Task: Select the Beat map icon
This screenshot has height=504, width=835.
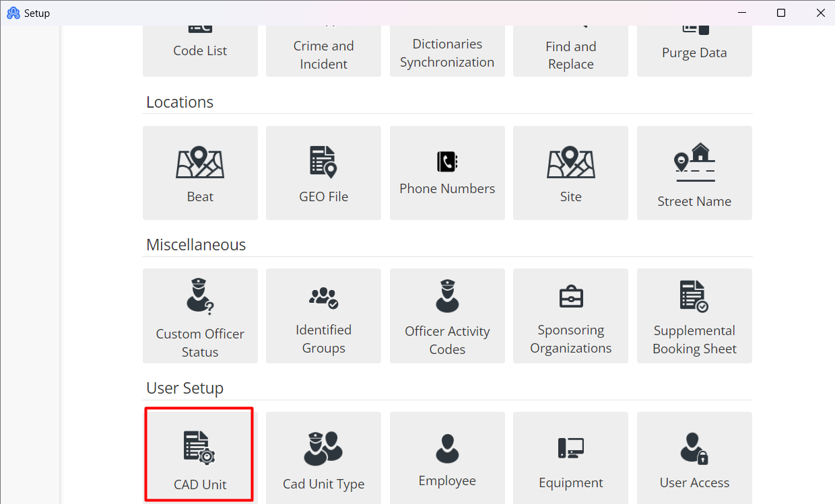Action: (200, 172)
